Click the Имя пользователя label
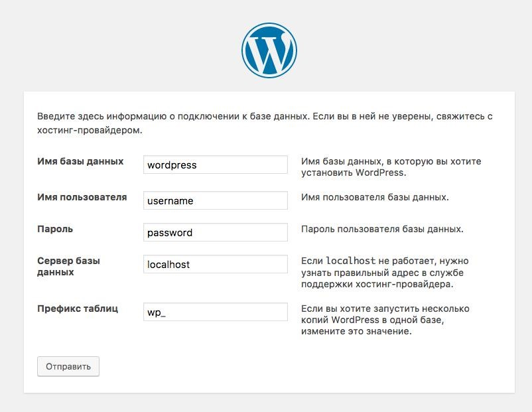 82,197
